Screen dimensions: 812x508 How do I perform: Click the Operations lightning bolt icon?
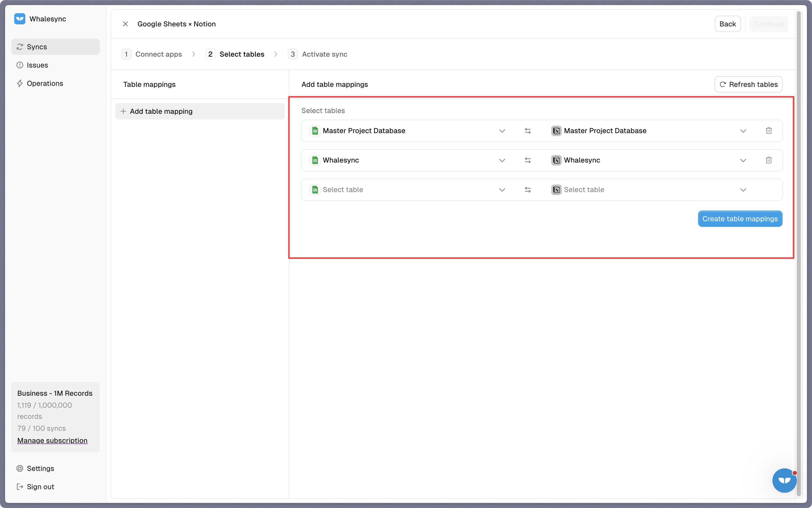click(x=20, y=83)
